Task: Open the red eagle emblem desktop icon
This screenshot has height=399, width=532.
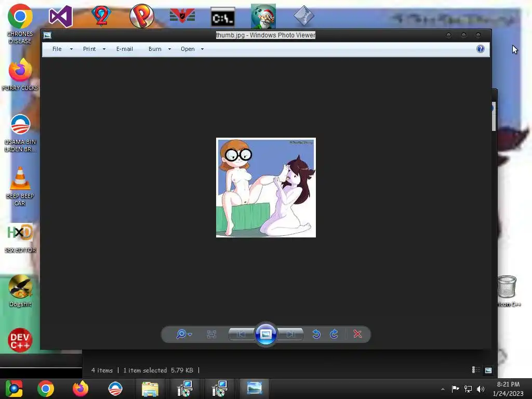Action: 182,16
